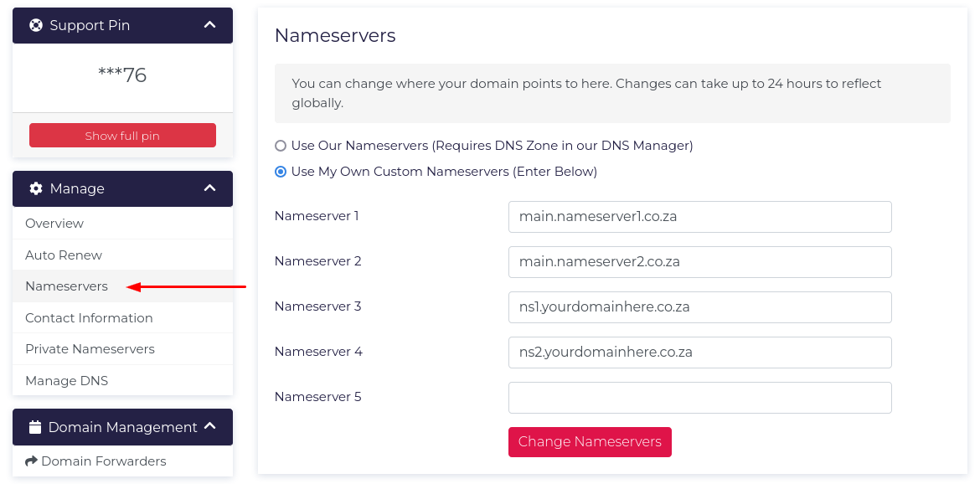Click the Domain Management calendar icon
The image size is (980, 484).
click(x=35, y=427)
